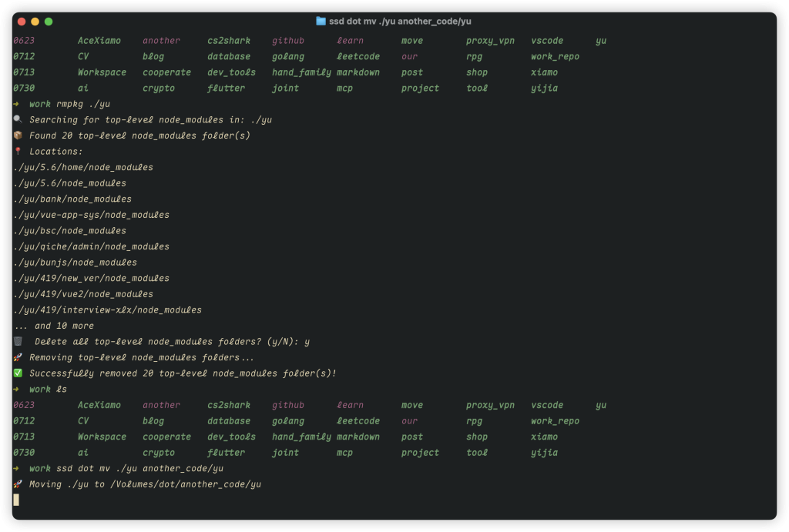
Task: Close the terminal using the red button
Action: (x=21, y=22)
